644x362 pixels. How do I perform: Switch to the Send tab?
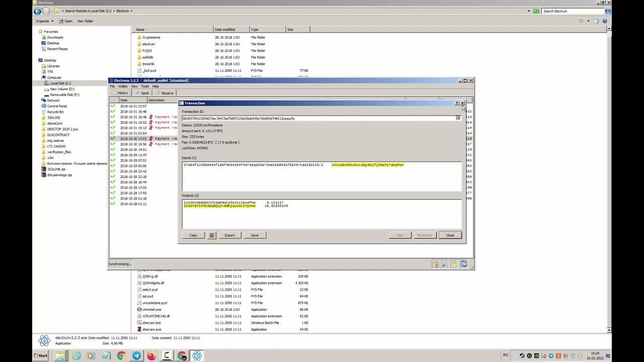pos(142,93)
